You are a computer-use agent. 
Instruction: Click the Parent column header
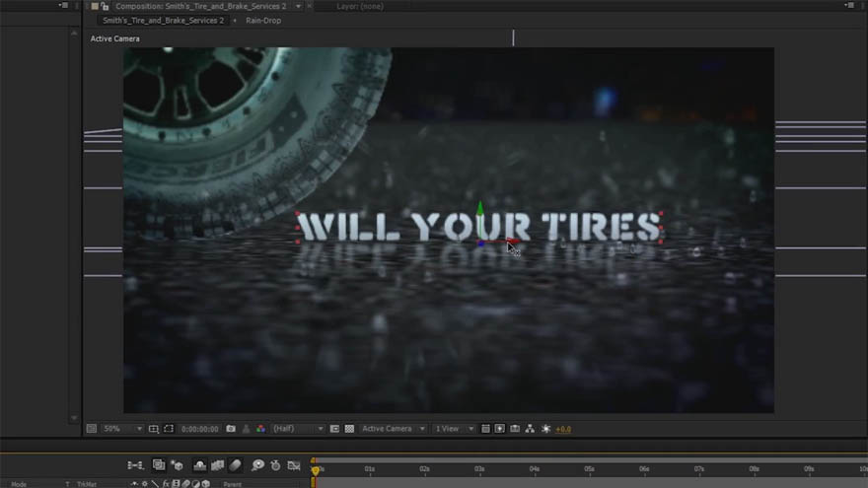(x=233, y=484)
